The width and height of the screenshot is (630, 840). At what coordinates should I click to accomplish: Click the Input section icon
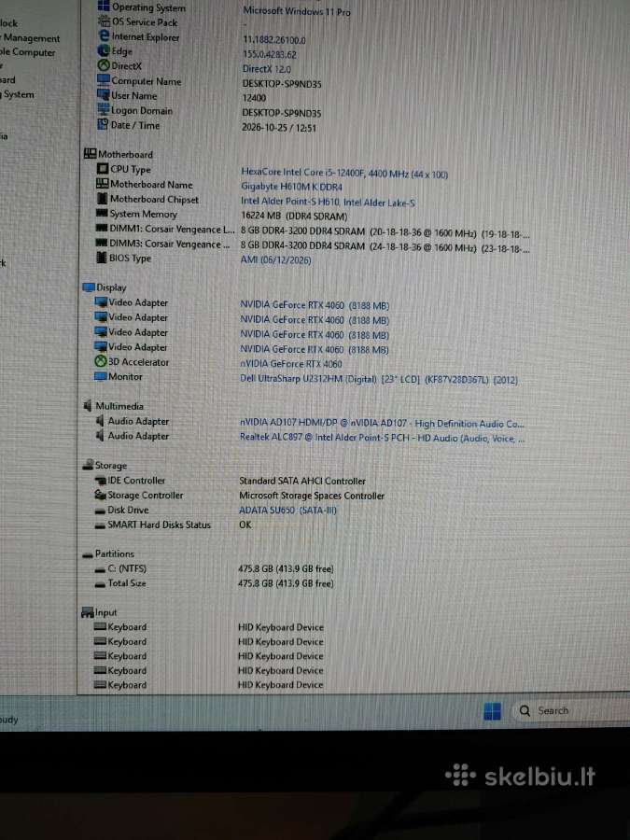pos(88,612)
